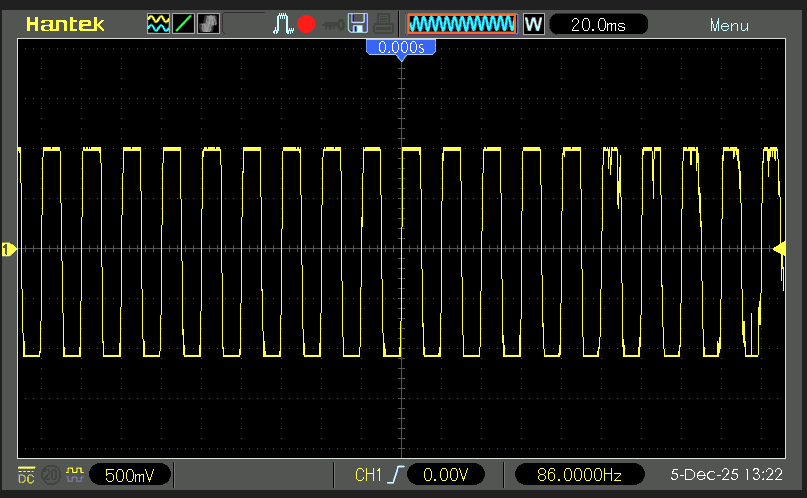807x498 pixels.
Task: Toggle the bandwidth limit 20 icon
Action: click(x=50, y=473)
